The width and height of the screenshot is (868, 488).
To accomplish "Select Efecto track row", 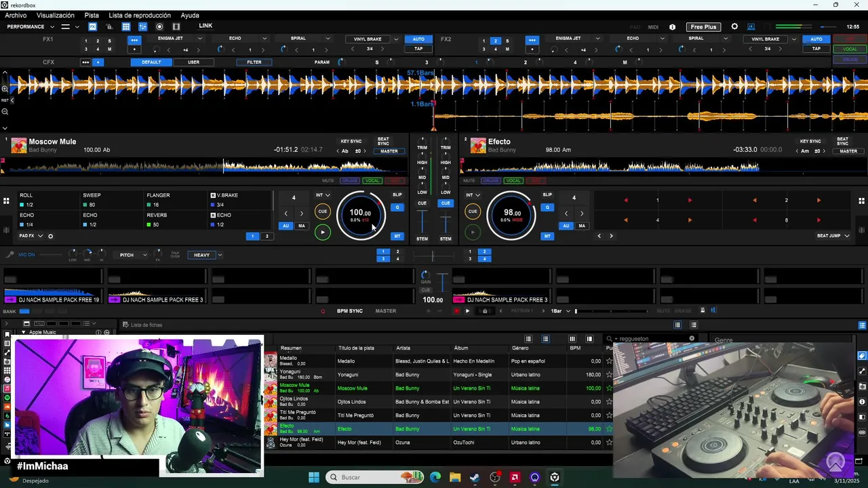I will (x=438, y=429).
